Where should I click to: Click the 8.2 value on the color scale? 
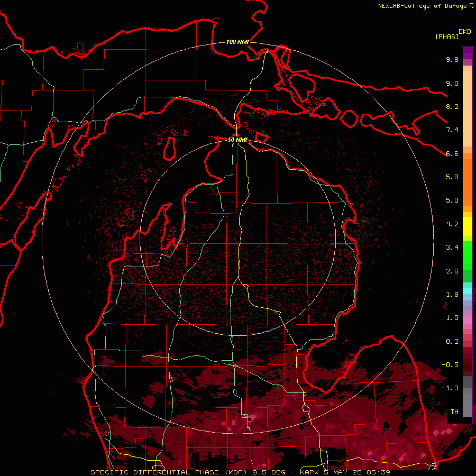point(452,106)
